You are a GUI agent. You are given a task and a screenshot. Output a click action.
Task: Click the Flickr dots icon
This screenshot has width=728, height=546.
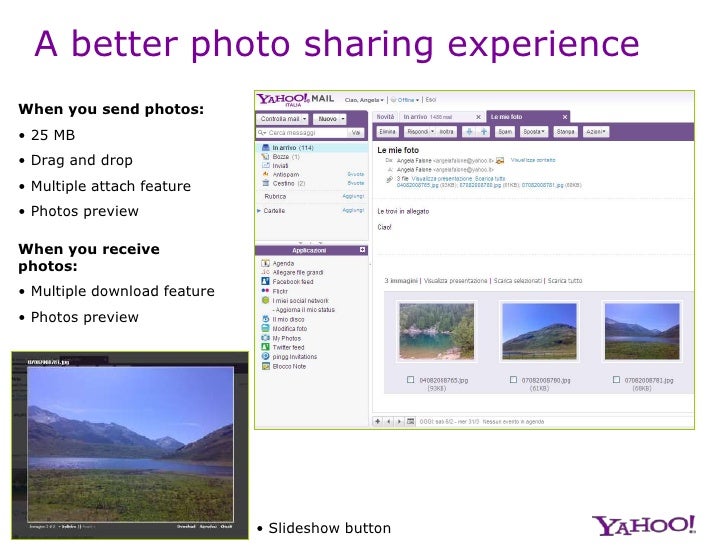click(x=266, y=291)
